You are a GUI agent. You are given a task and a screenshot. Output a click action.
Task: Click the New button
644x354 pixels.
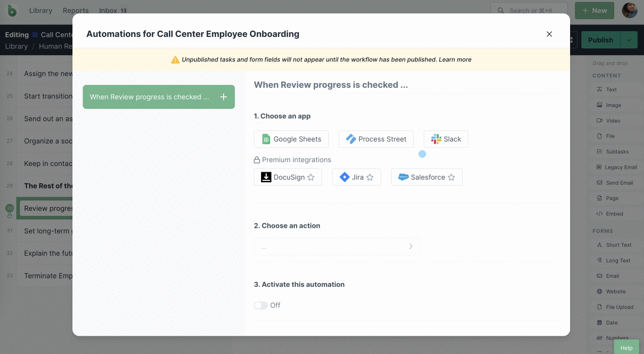(x=595, y=11)
